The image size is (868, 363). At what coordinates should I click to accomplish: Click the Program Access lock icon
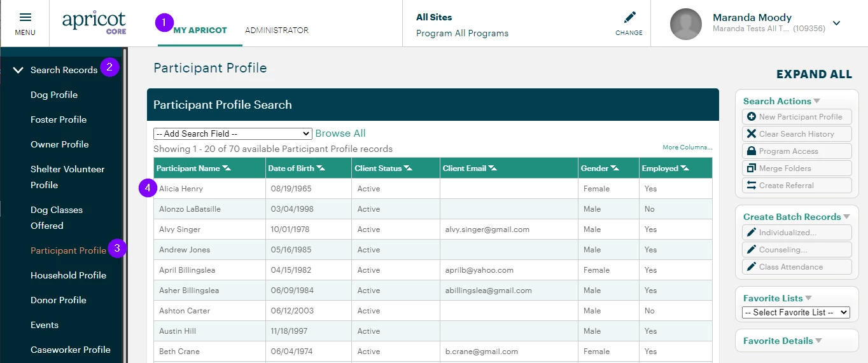point(752,151)
